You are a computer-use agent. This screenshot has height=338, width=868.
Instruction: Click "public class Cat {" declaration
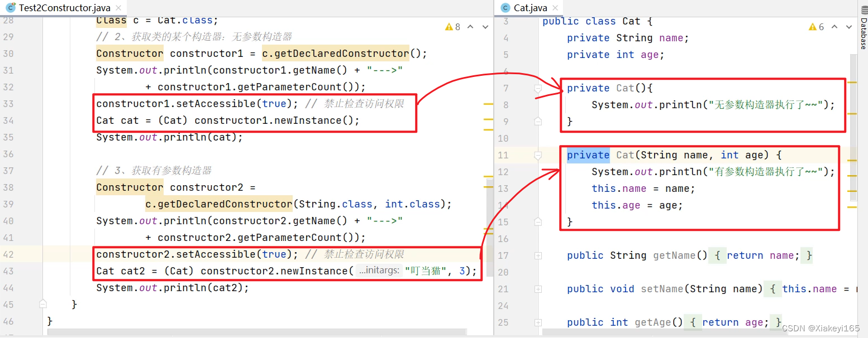click(x=597, y=21)
